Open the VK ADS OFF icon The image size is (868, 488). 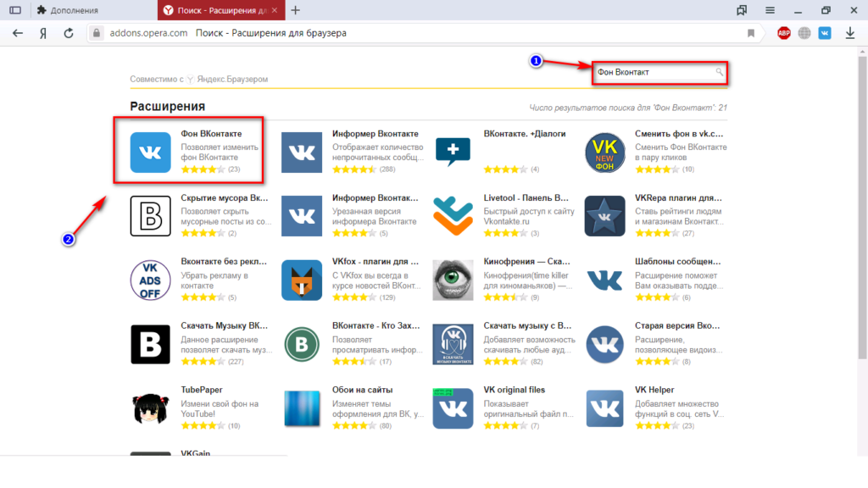click(151, 280)
